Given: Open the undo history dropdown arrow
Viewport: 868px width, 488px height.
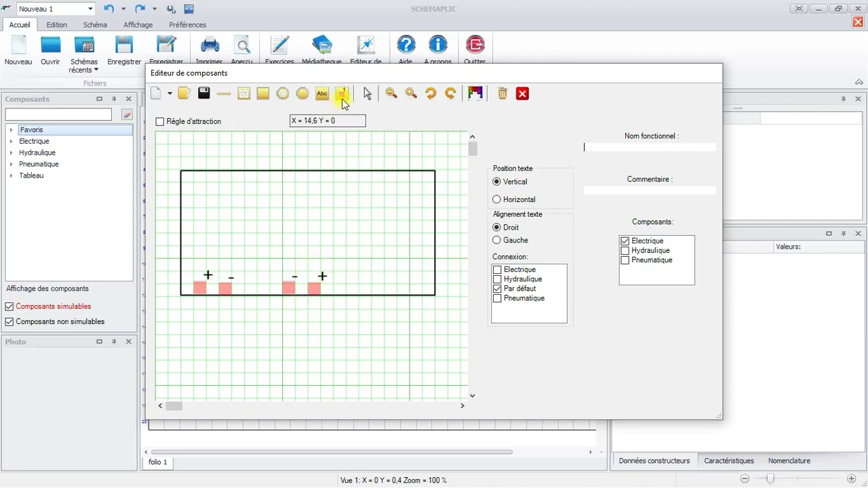Looking at the screenshot, I should point(123,9).
